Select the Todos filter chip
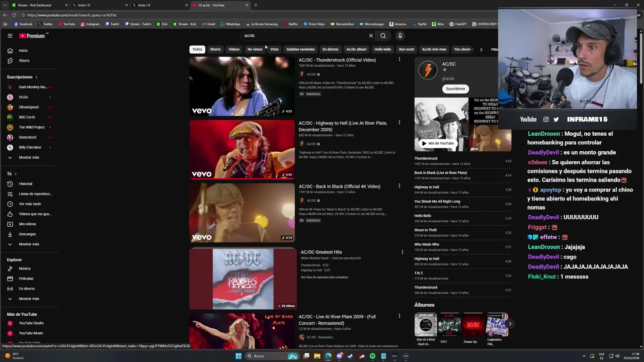 [x=197, y=49]
